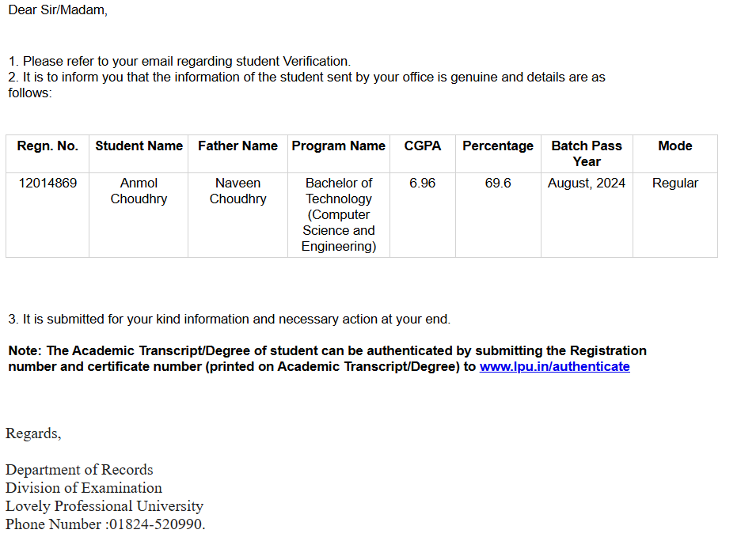741x560 pixels.
Task: Click the phone number 01824-520990 text
Action: tap(157, 524)
